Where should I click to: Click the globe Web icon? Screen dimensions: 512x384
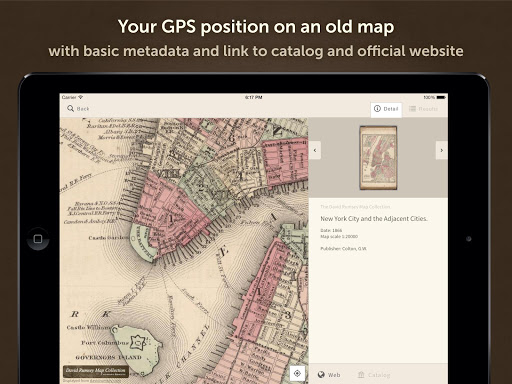coord(321,375)
